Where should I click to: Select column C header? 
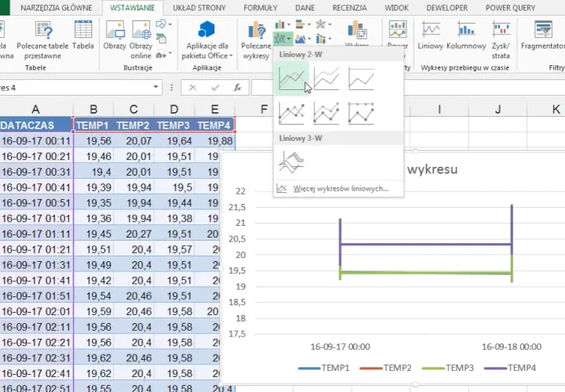point(133,109)
